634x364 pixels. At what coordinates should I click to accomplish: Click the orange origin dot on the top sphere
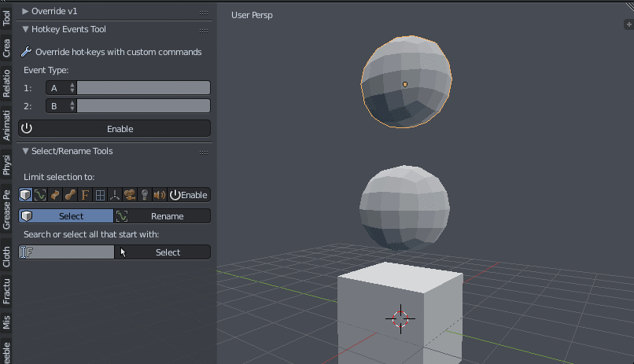405,84
